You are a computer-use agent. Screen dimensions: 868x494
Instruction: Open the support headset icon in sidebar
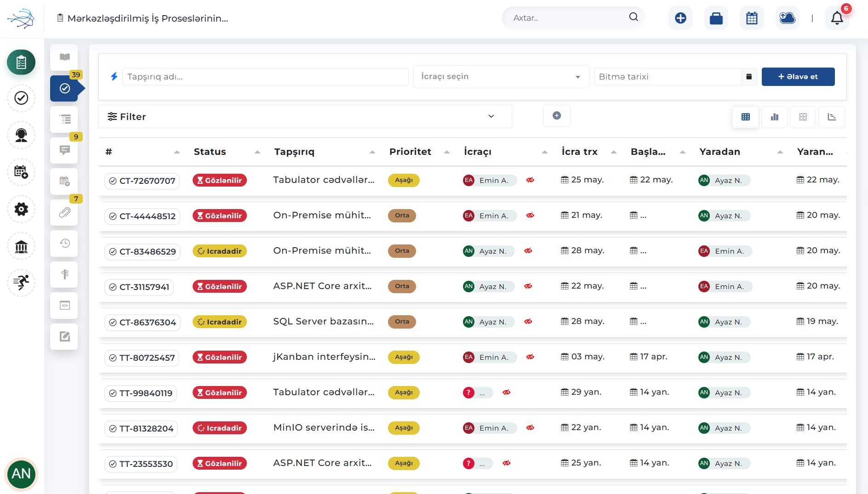21,135
